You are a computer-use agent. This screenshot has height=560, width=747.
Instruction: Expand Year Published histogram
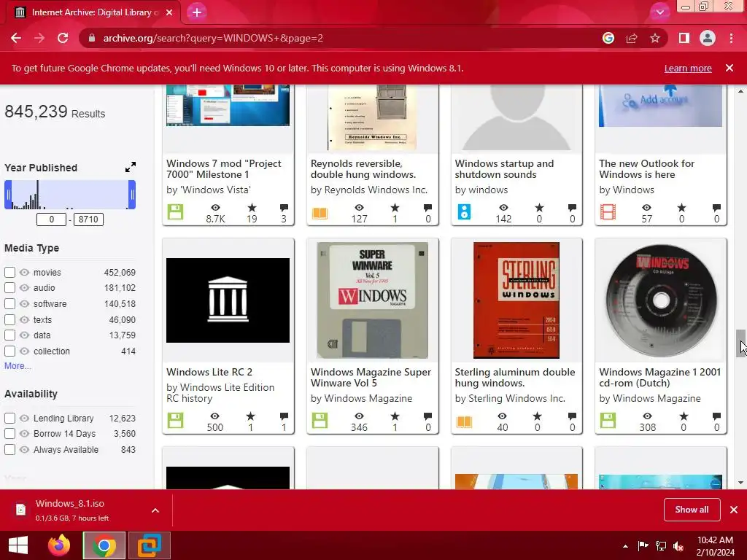coord(131,167)
